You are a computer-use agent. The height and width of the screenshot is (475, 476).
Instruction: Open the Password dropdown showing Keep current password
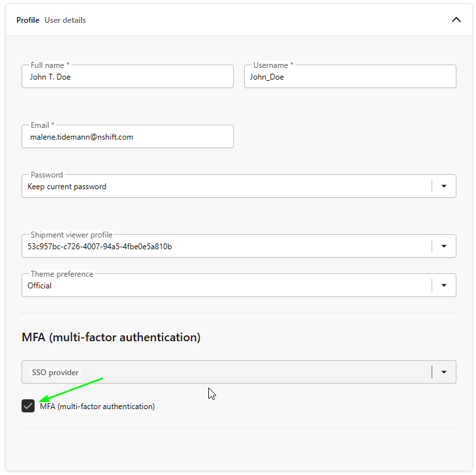(238, 186)
